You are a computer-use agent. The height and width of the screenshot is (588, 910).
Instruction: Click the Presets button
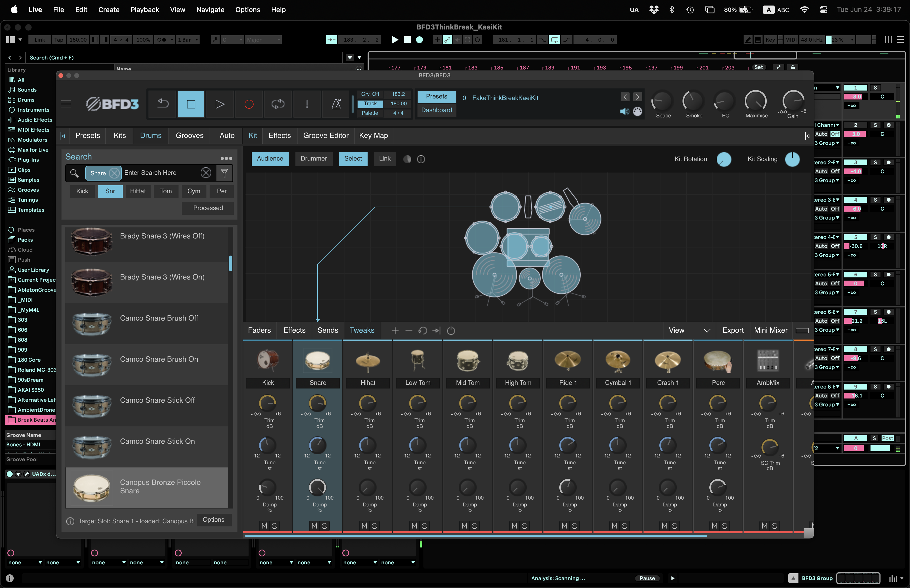coord(437,97)
